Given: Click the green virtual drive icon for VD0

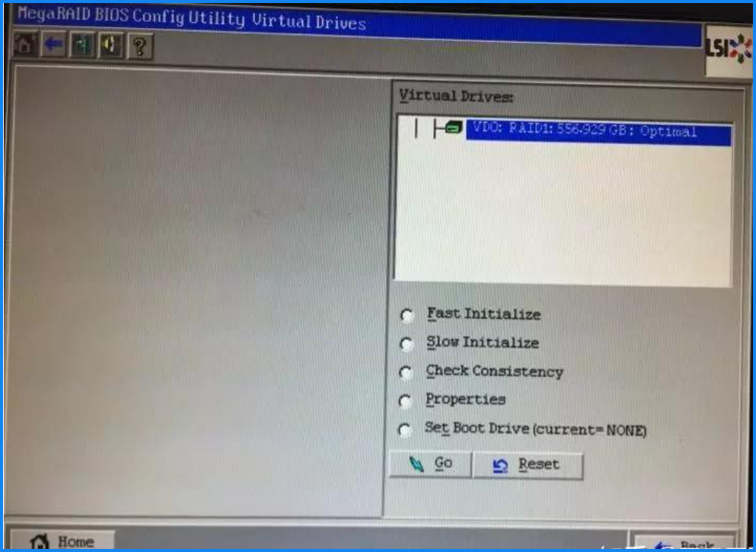Looking at the screenshot, I should click(453, 128).
